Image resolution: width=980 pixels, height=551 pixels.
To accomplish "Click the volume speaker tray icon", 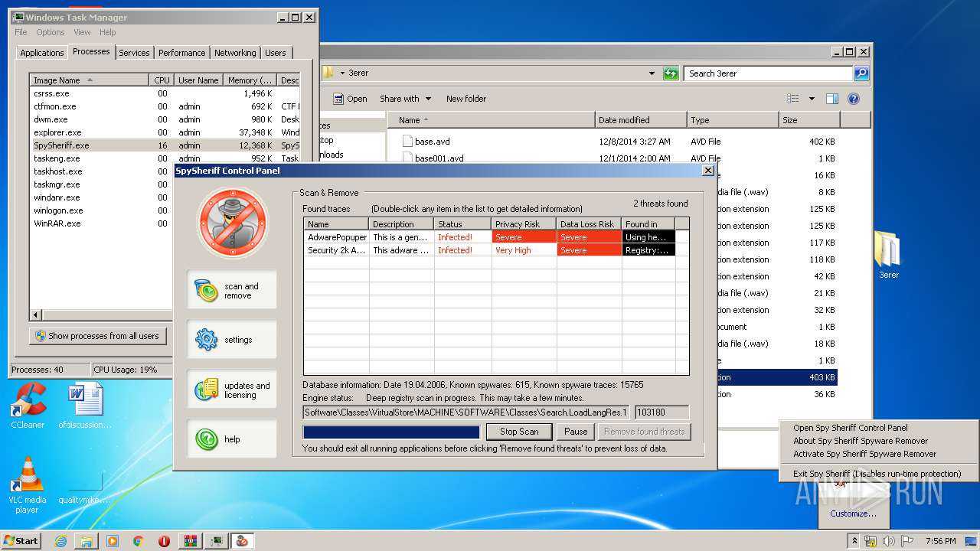I will coord(888,541).
